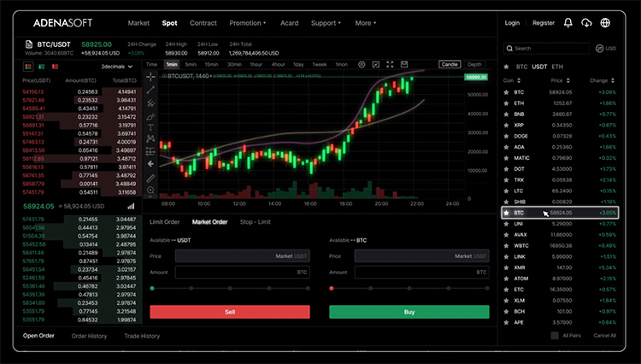Expand the More menu
Image resolution: width=641 pixels, height=364 pixels.
(366, 23)
